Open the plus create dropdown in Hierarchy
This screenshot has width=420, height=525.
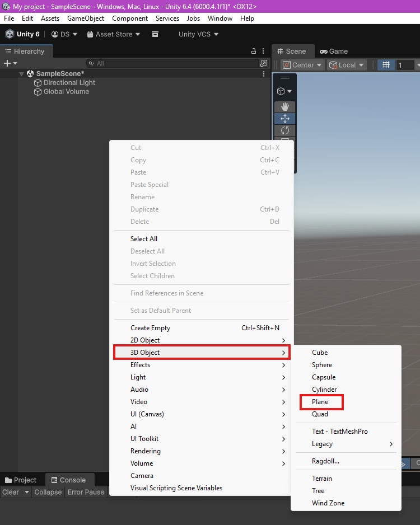[10, 63]
